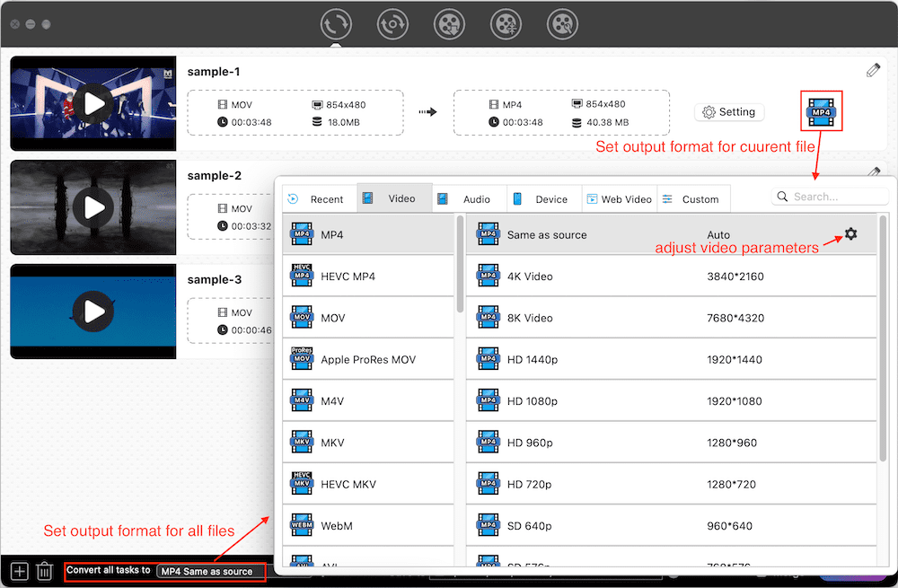Click the sample-3 file name

coord(215,279)
